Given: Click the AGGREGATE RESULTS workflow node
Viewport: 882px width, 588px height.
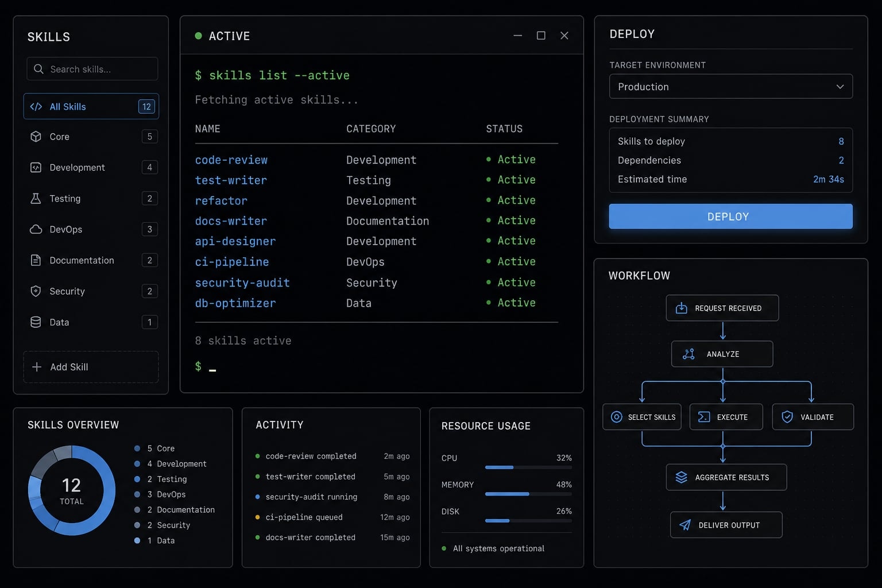Looking at the screenshot, I should click(726, 477).
